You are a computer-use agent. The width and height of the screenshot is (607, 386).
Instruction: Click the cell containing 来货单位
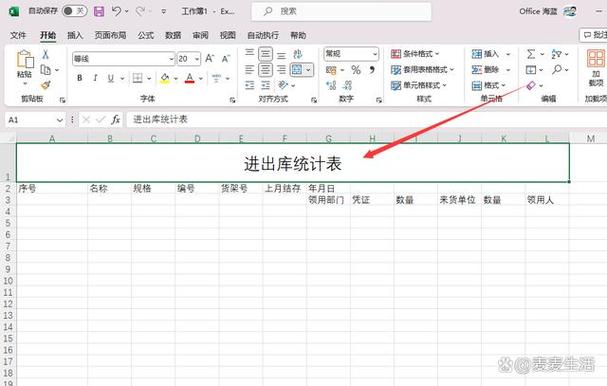pyautogui.click(x=460, y=200)
